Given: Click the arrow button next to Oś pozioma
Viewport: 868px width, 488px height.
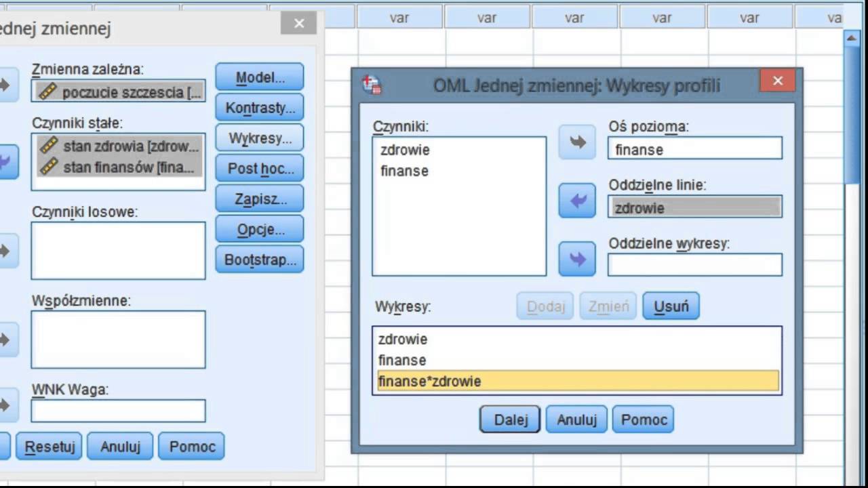Looking at the screenshot, I should tap(577, 142).
